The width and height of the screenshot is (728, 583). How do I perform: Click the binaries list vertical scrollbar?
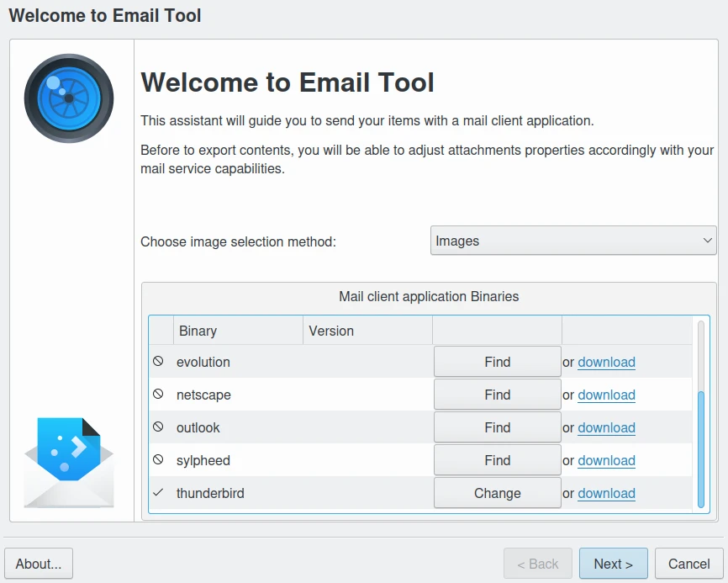click(x=701, y=446)
